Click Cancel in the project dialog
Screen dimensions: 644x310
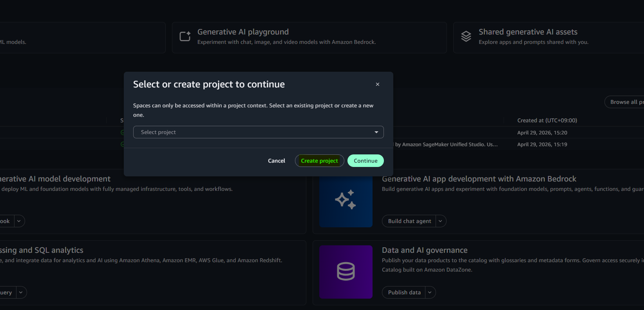[x=277, y=161]
